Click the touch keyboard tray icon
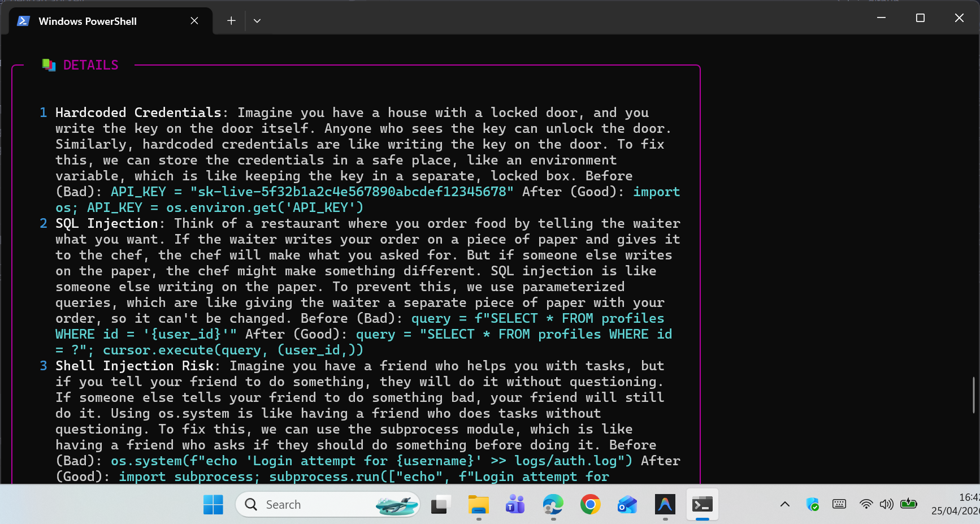980x524 pixels. click(x=839, y=504)
